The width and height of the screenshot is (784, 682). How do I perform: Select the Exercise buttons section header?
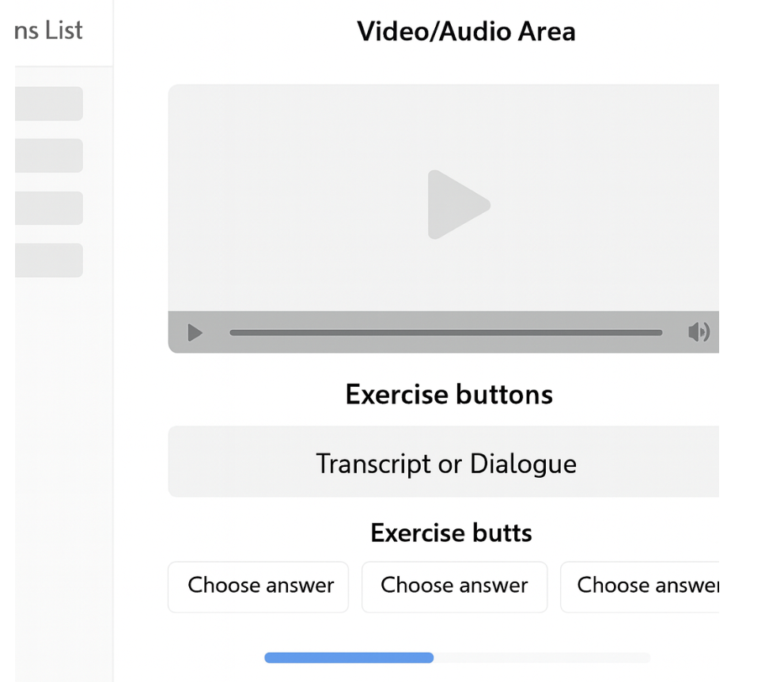pos(448,394)
